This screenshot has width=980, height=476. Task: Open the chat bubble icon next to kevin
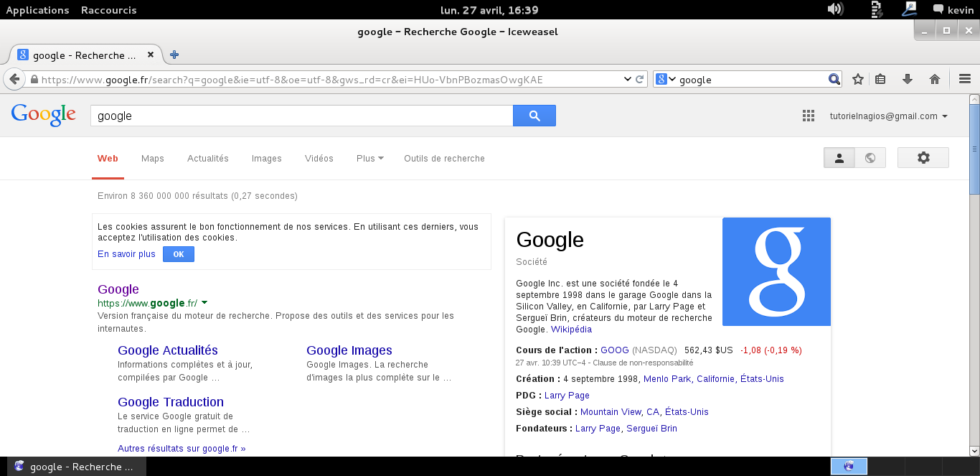click(938, 9)
